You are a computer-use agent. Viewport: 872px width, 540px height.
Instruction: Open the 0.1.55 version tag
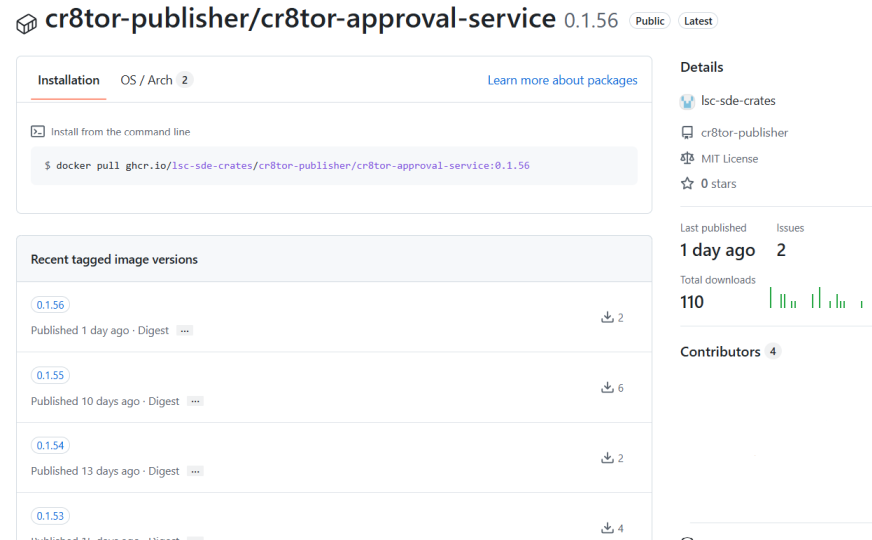click(x=50, y=375)
